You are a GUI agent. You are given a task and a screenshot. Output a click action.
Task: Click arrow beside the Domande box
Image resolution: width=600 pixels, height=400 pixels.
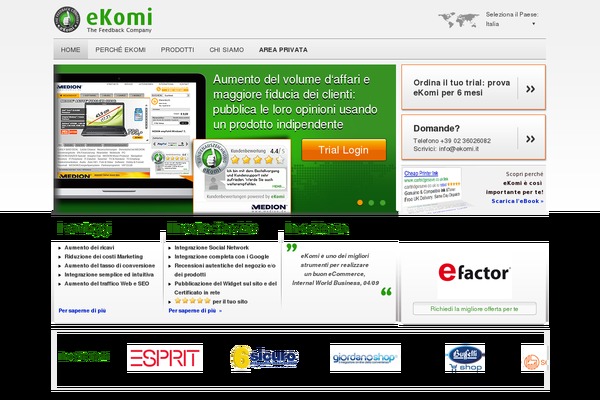pos(530,139)
